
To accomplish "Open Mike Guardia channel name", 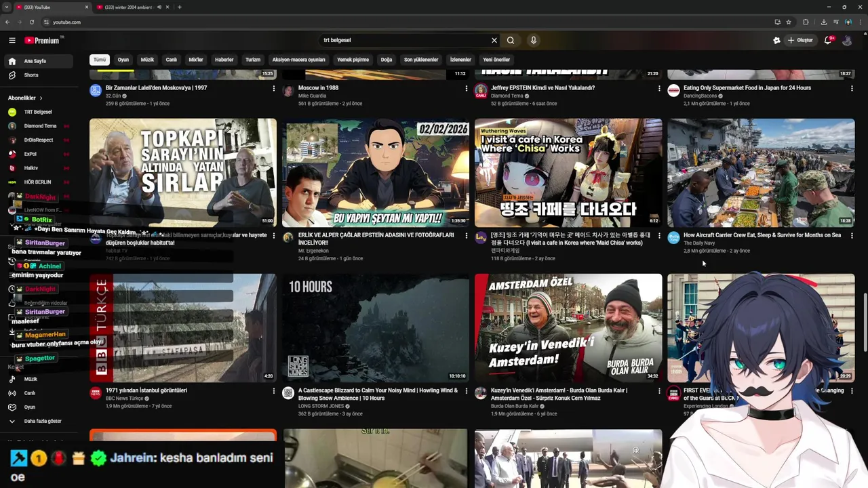I will [x=312, y=96].
